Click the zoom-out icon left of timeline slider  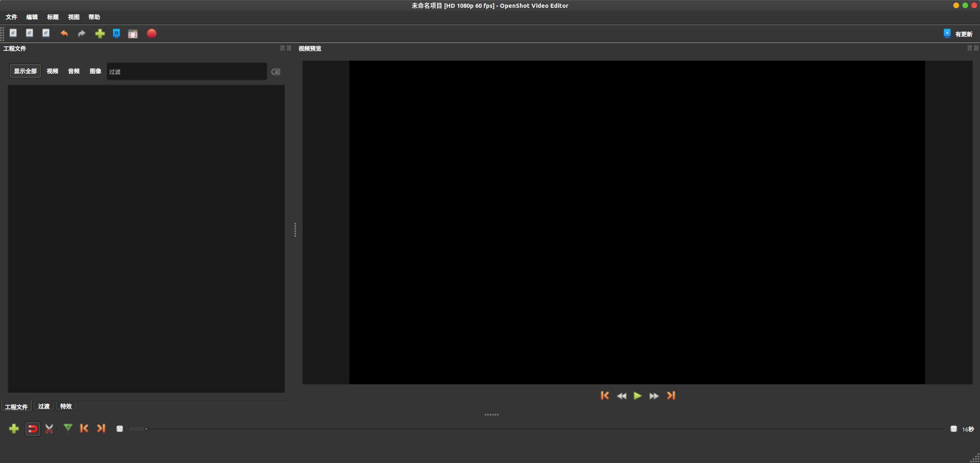[x=120, y=429]
